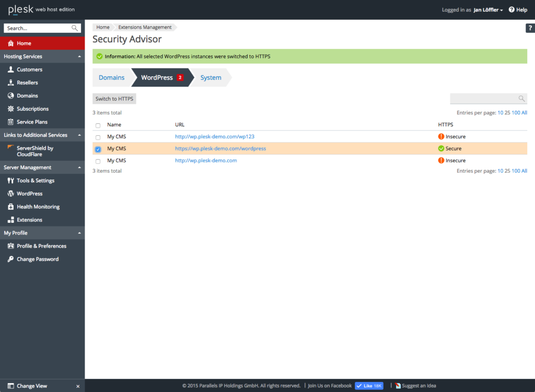Set top entries per page to 100
Viewport: 535px width, 392px height.
[516, 113]
